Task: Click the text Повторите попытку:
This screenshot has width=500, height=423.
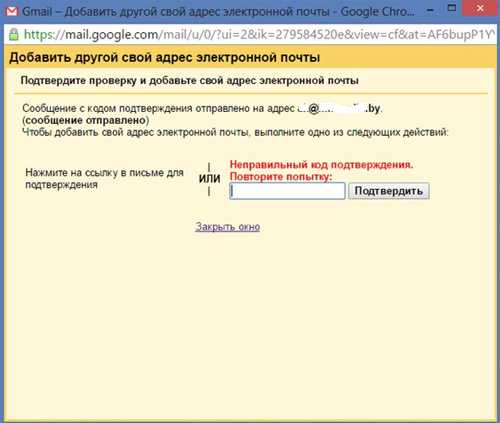Action: pyautogui.click(x=281, y=177)
